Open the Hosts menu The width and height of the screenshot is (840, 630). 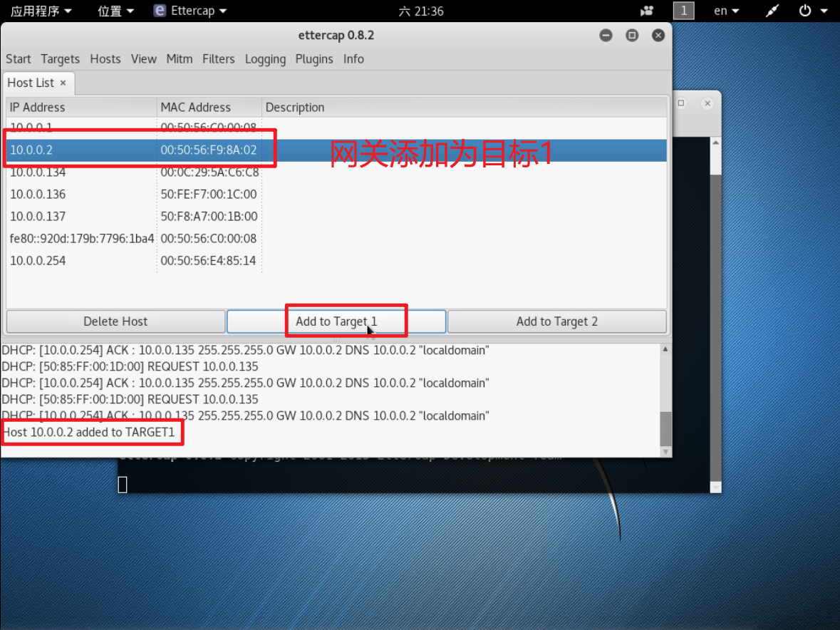[x=105, y=59]
